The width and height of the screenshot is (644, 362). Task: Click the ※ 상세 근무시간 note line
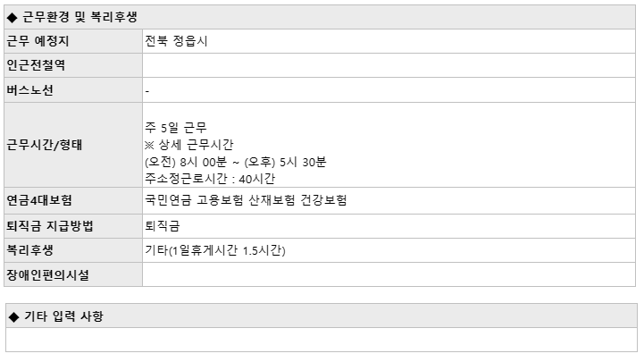click(x=189, y=145)
